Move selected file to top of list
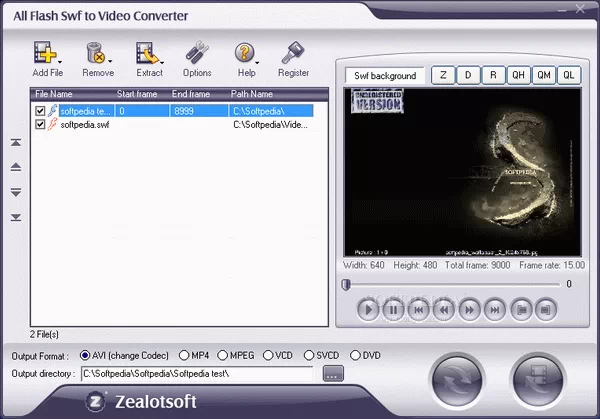 [x=16, y=142]
